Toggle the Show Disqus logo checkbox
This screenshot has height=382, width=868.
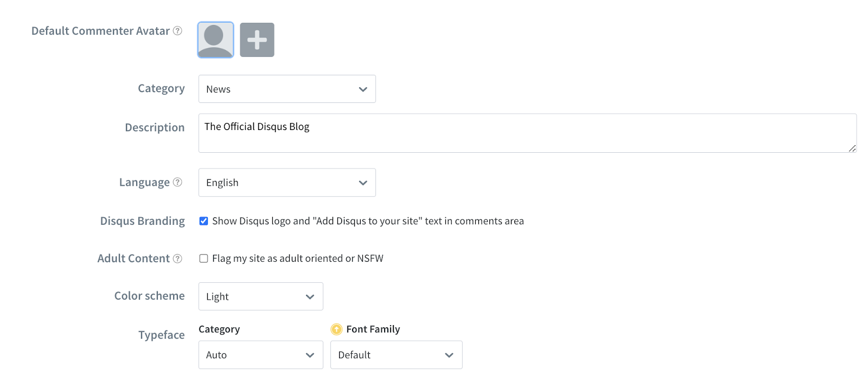(204, 221)
